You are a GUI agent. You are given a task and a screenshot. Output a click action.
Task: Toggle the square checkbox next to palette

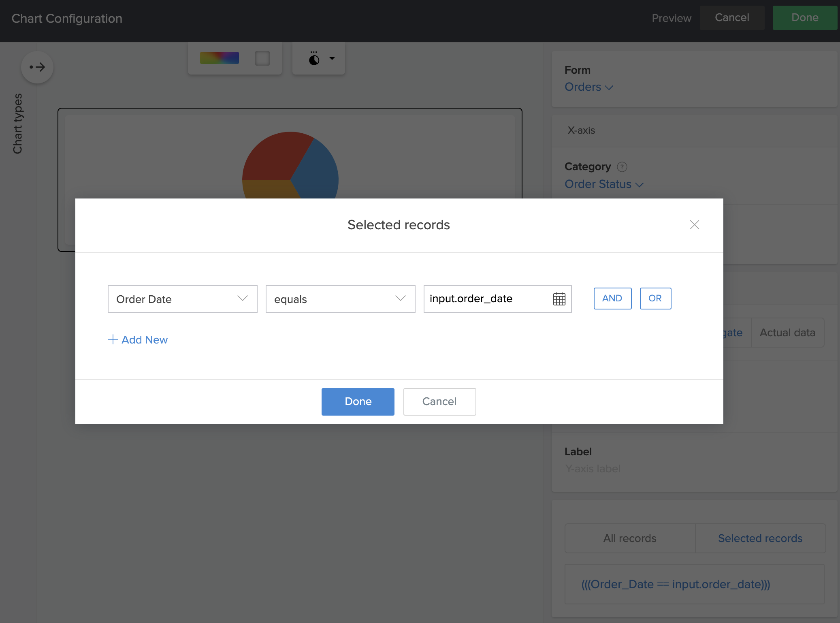tap(262, 58)
